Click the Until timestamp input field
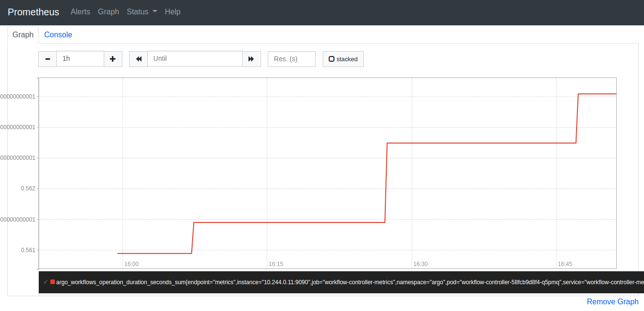This screenshot has width=644, height=311. (x=195, y=58)
